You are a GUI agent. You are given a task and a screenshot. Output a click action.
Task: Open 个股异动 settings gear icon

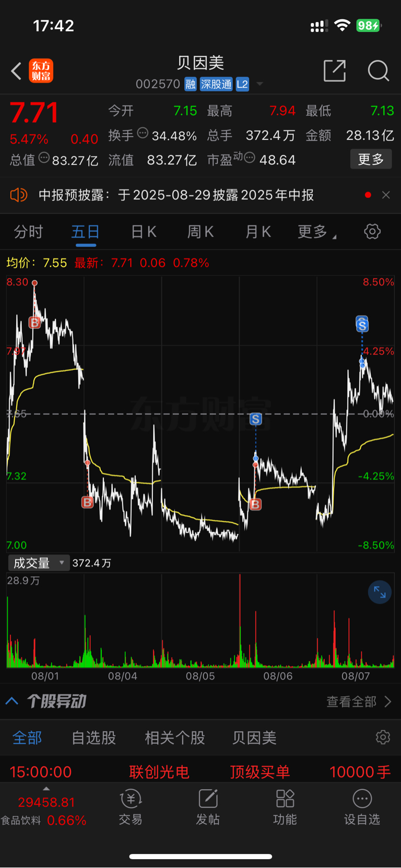(383, 737)
